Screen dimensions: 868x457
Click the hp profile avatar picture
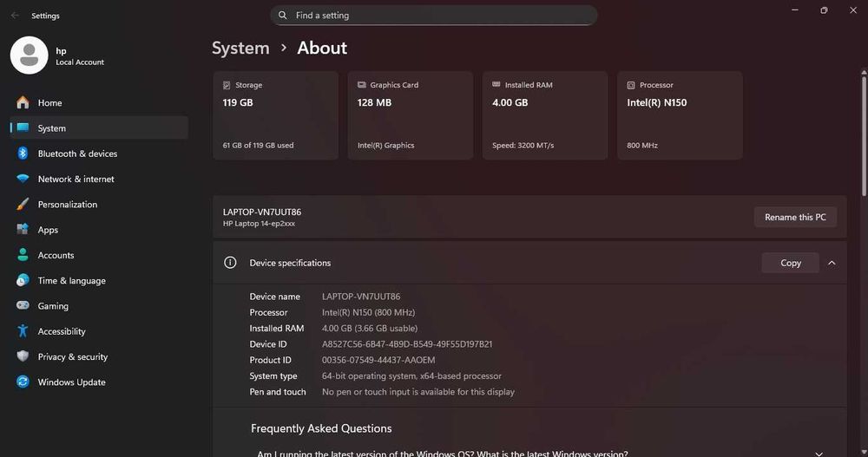click(30, 55)
